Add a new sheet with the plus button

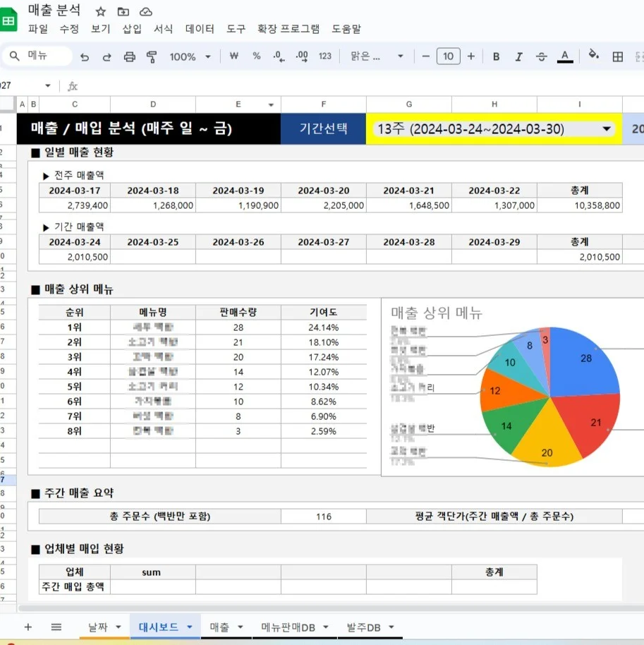pyautogui.click(x=28, y=627)
